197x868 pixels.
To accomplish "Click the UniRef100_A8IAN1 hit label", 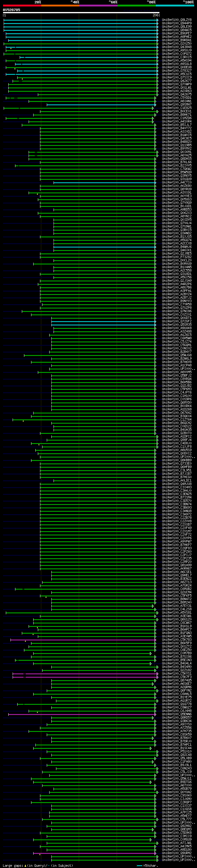I will pos(177,101).
